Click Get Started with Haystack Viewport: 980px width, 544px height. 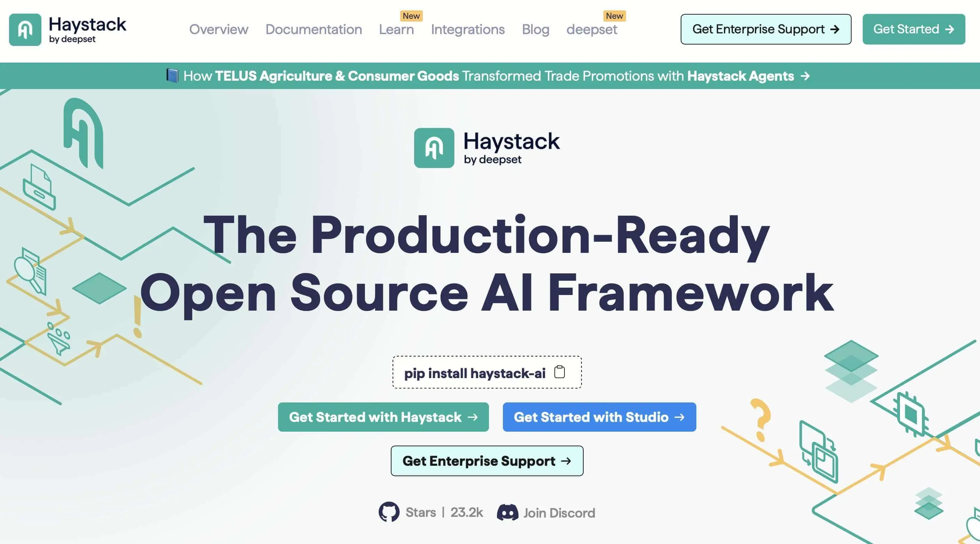[x=383, y=417]
